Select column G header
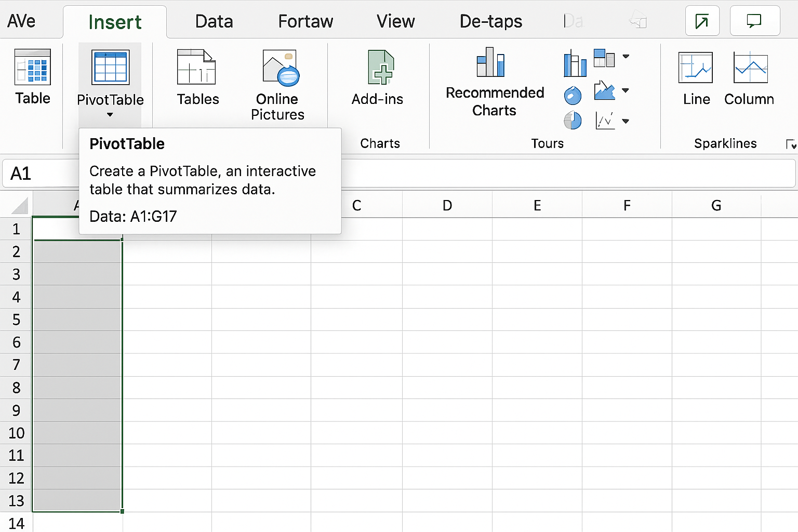Image resolution: width=798 pixels, height=532 pixels. 716,205
